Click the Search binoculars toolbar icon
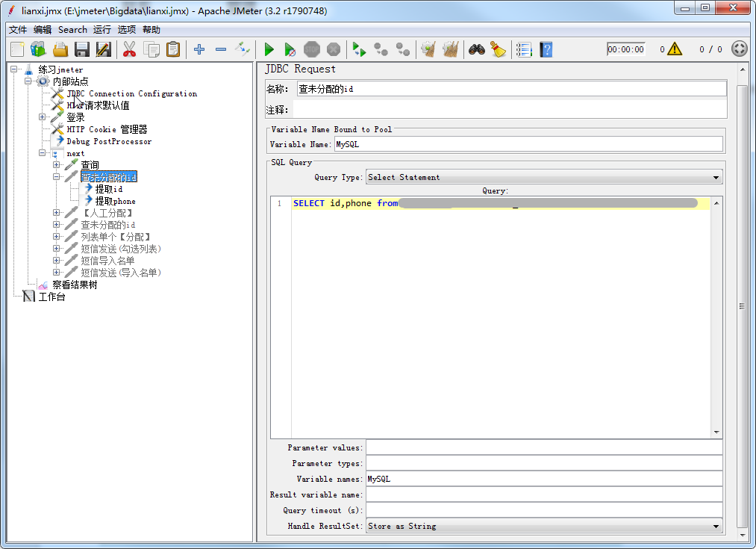 [x=476, y=49]
